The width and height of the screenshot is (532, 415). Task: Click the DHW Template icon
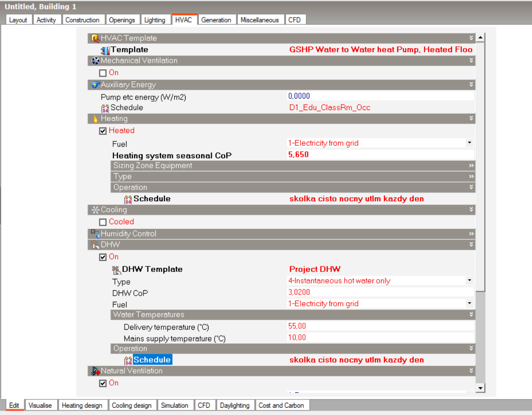point(116,270)
